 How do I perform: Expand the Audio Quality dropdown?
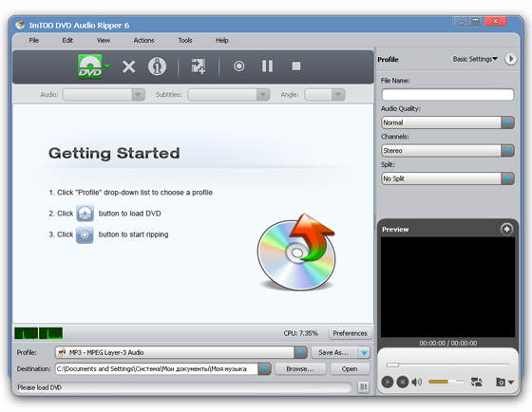(507, 122)
